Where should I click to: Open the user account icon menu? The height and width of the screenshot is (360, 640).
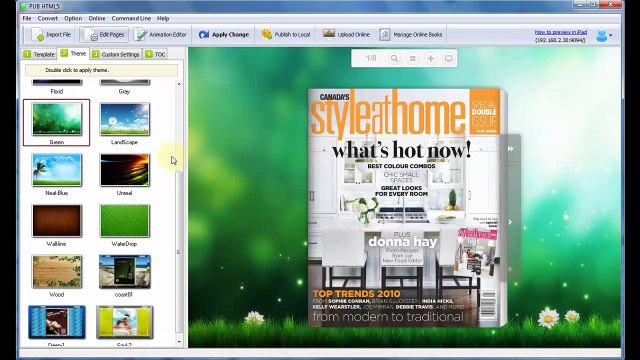(604, 35)
